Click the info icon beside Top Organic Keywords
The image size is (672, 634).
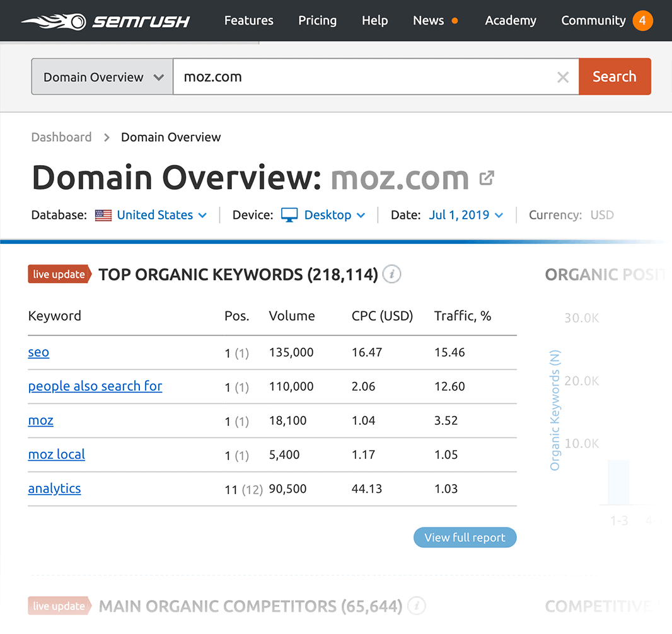coord(391,274)
